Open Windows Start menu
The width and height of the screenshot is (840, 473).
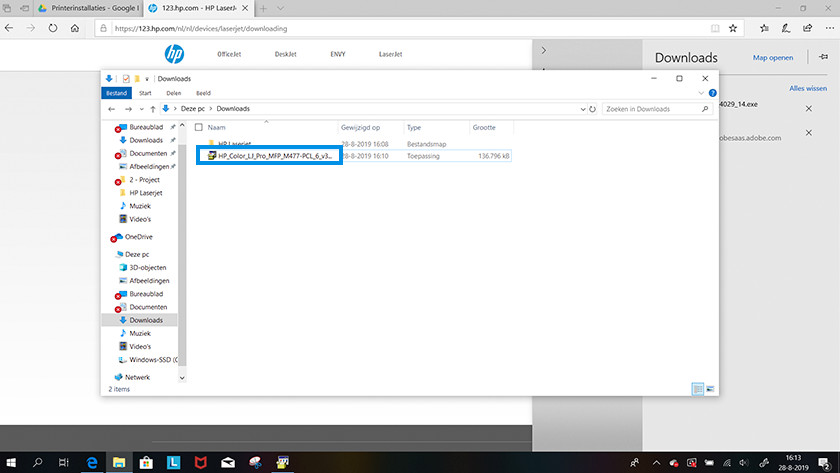pyautogui.click(x=11, y=462)
